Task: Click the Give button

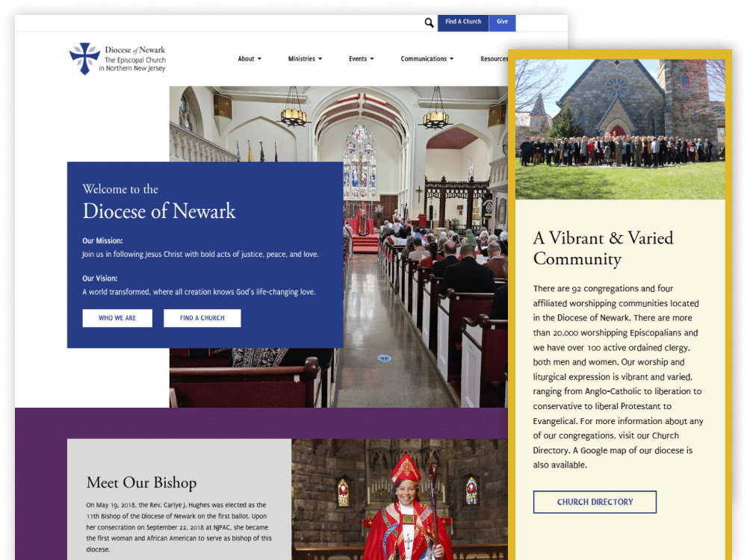Action: 502,22
